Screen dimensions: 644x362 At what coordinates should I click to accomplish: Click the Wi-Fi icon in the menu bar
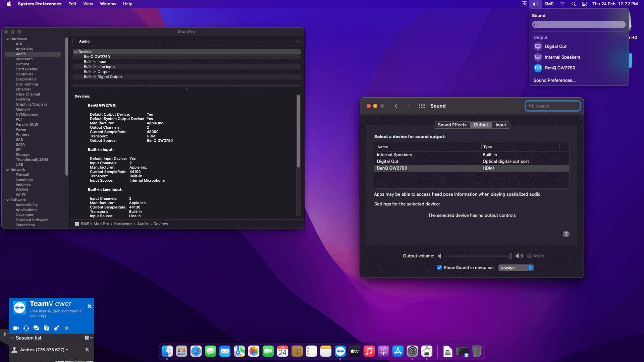562,4
